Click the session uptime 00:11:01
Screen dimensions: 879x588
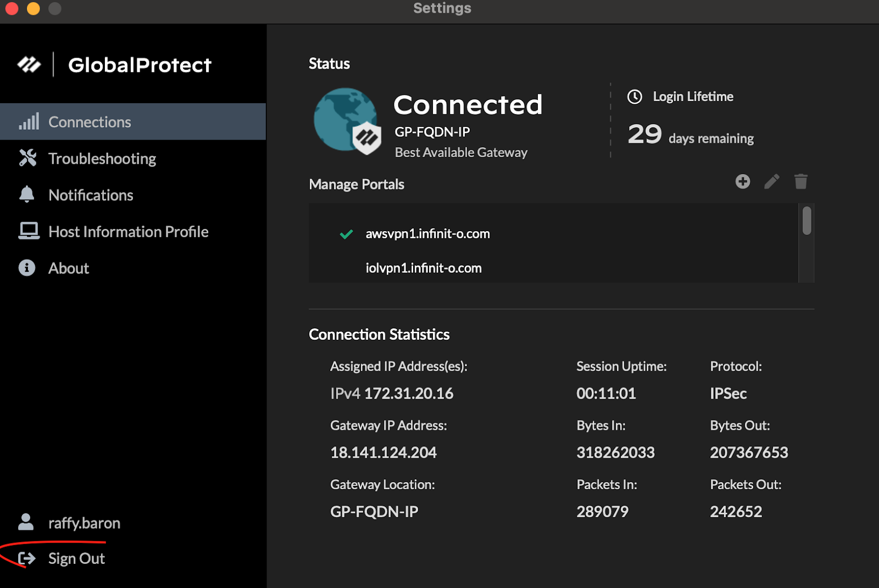point(606,393)
